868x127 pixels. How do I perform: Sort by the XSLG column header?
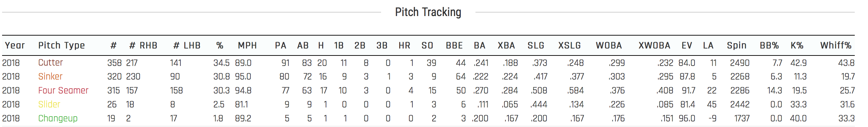[569, 45]
